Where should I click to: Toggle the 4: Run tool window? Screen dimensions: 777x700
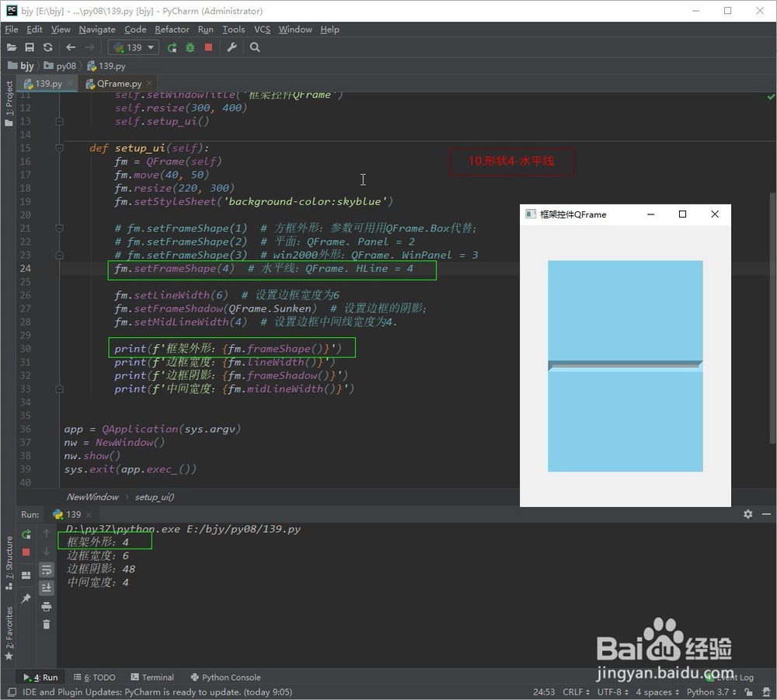point(40,677)
